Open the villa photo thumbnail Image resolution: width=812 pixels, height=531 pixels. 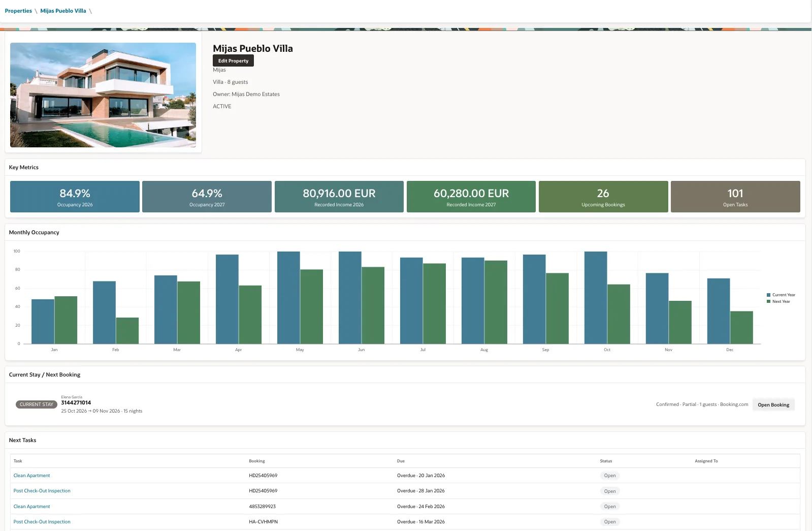click(x=103, y=95)
